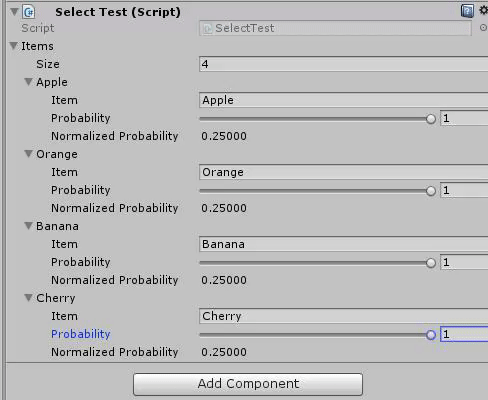
Task: Collapse the Banana element foldout
Action: 28,226
